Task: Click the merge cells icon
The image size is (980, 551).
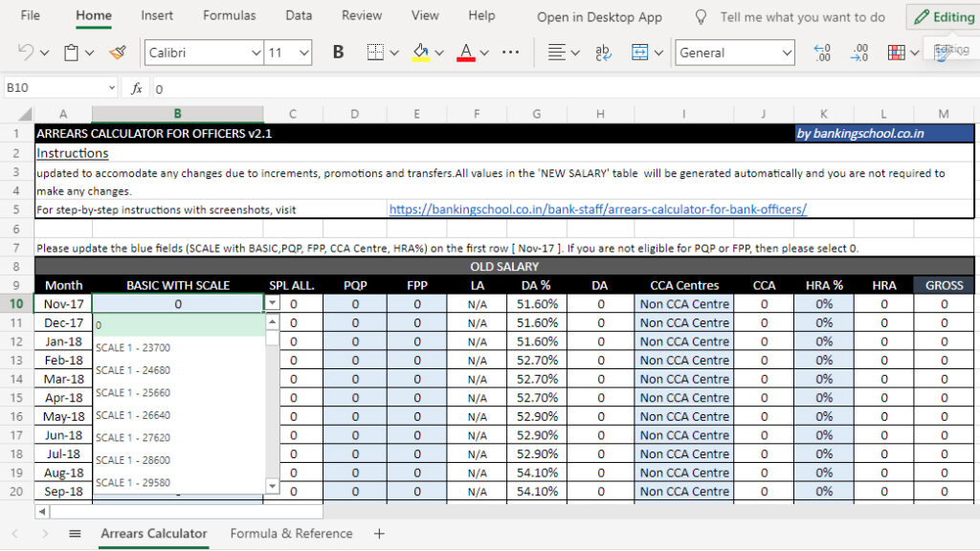Action: tap(639, 53)
